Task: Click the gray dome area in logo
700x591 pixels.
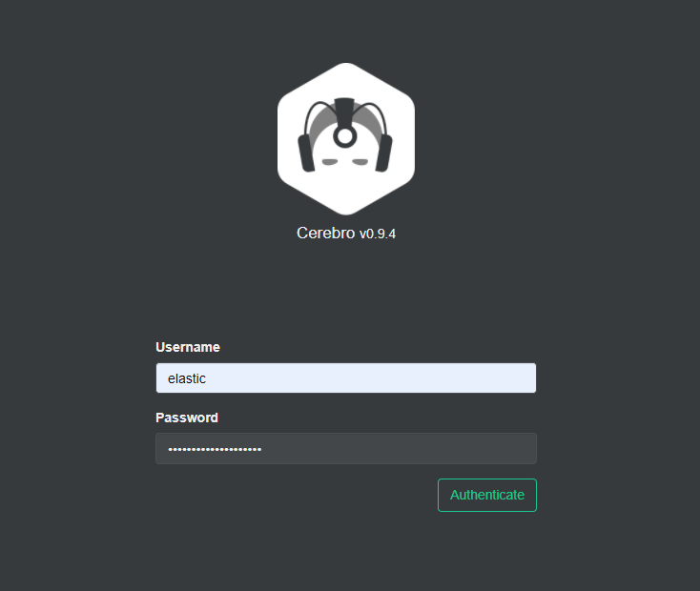Action: coord(321,127)
